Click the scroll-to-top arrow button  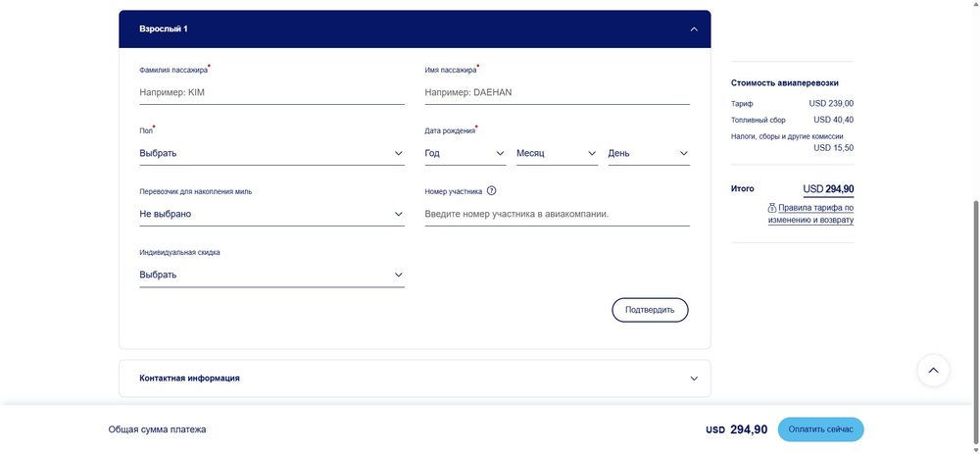(x=933, y=371)
